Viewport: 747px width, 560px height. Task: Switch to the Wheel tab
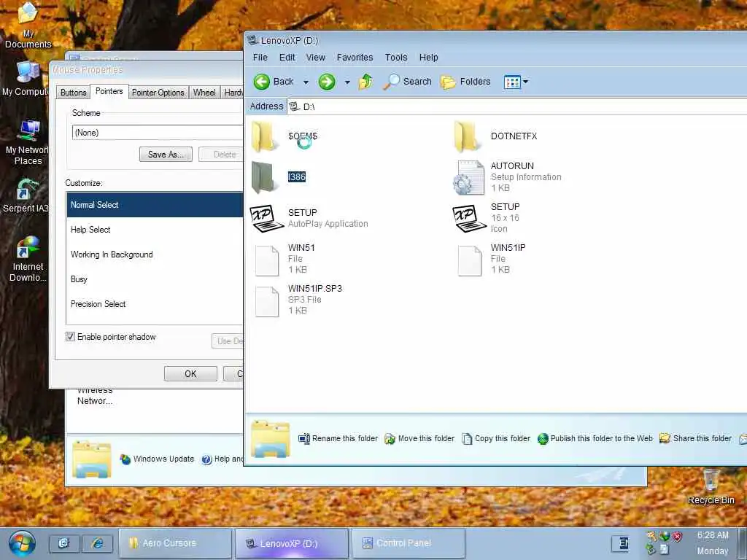click(x=204, y=93)
